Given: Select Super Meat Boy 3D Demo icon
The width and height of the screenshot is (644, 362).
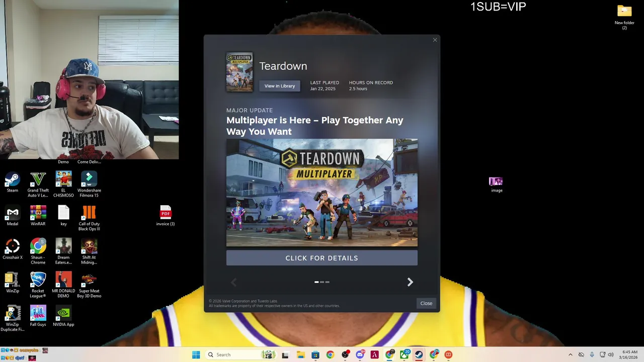Looking at the screenshot, I should 89,285.
